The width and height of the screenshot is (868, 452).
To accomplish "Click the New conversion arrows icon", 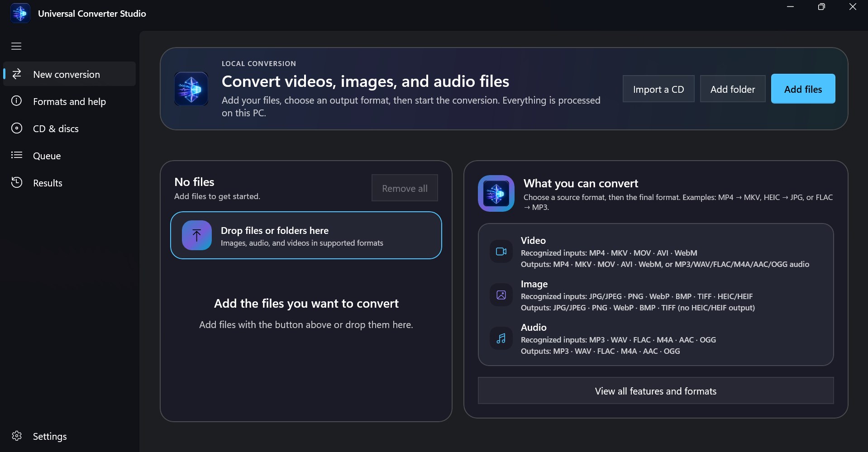I will pos(17,74).
